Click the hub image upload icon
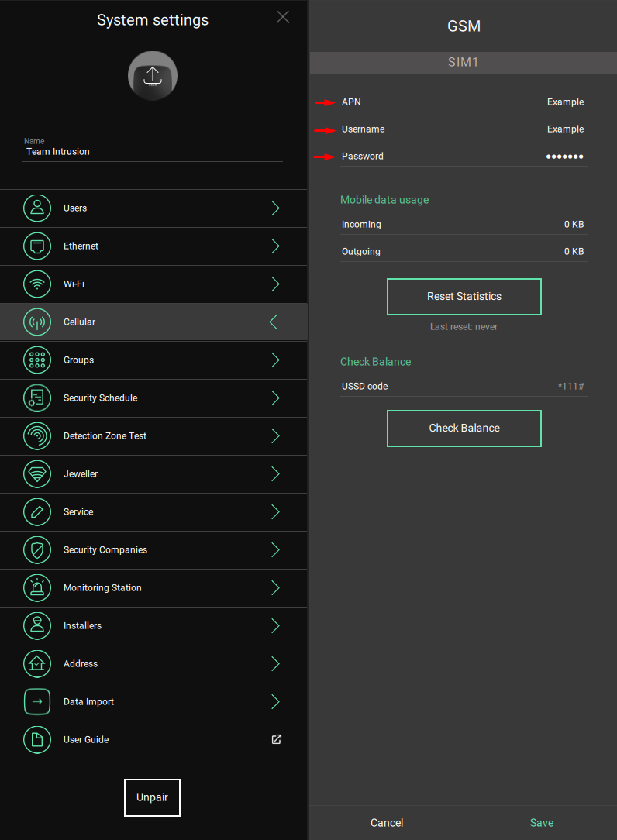Image resolution: width=617 pixels, height=840 pixels. pyautogui.click(x=153, y=75)
